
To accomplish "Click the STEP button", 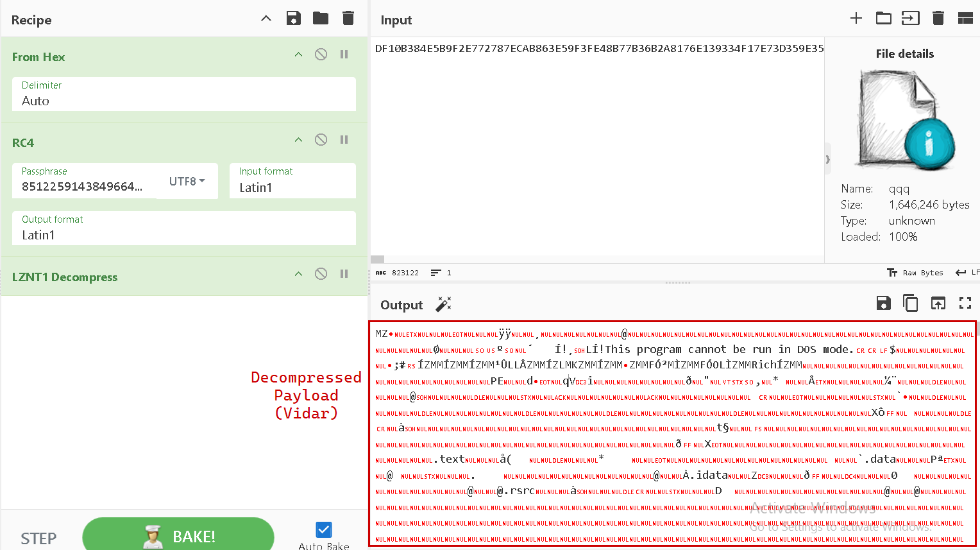I will pyautogui.click(x=38, y=538).
